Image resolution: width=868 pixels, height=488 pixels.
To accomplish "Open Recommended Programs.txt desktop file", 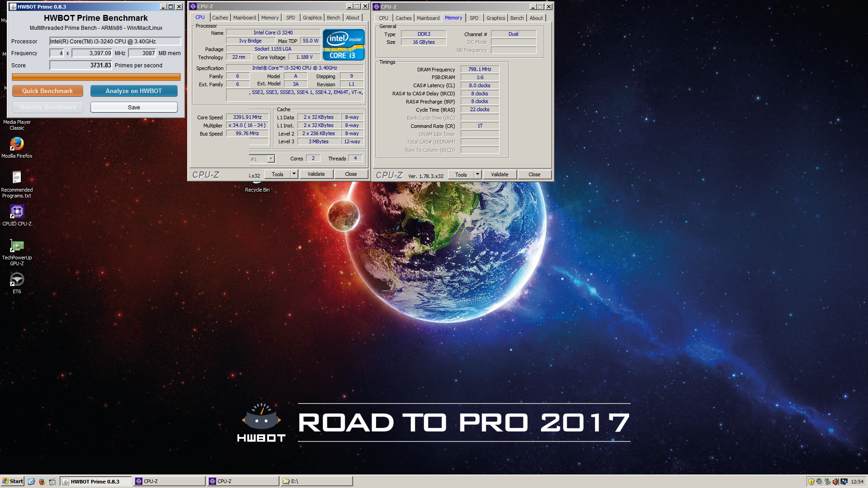I will coord(17,184).
